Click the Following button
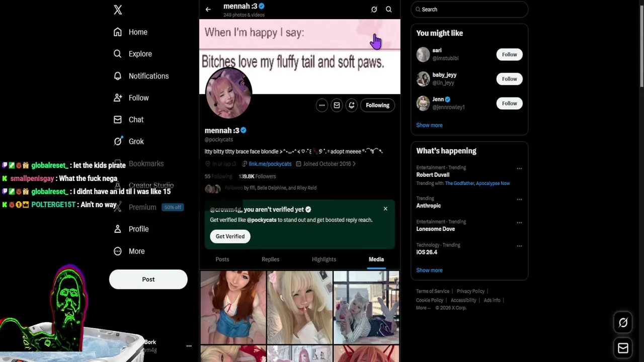The width and height of the screenshot is (644, 362). tap(377, 105)
